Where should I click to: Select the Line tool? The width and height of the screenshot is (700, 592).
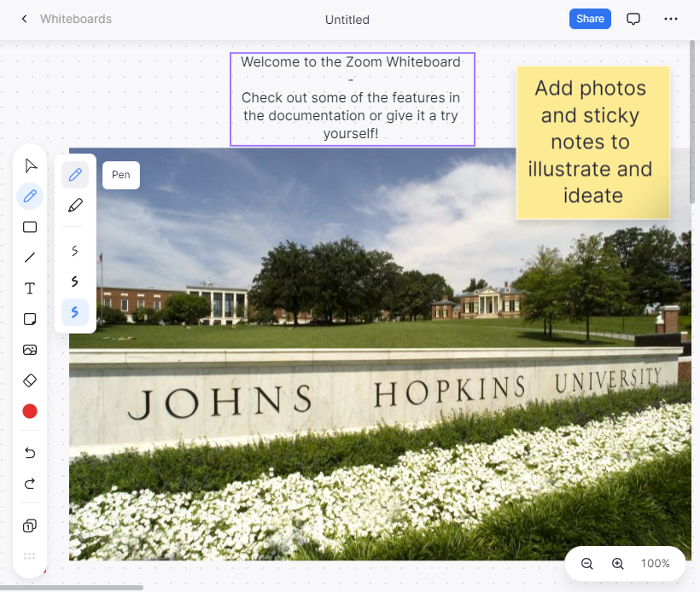[30, 258]
